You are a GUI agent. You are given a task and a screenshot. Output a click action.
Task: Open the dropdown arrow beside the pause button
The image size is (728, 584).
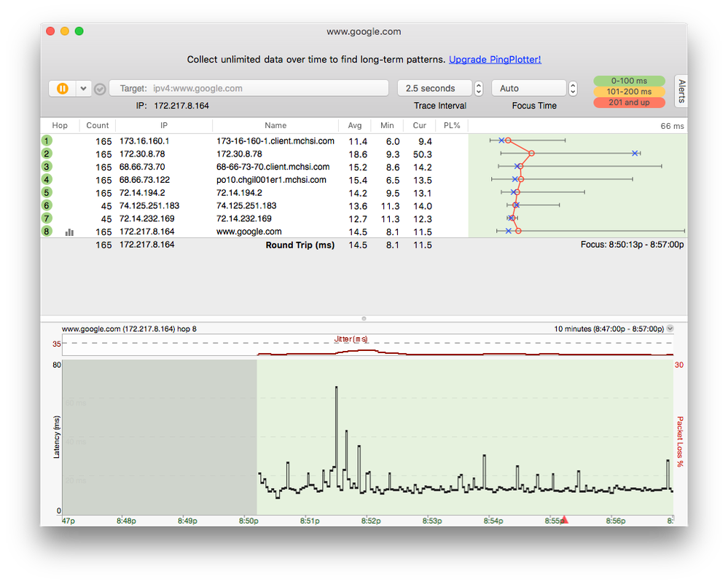84,88
